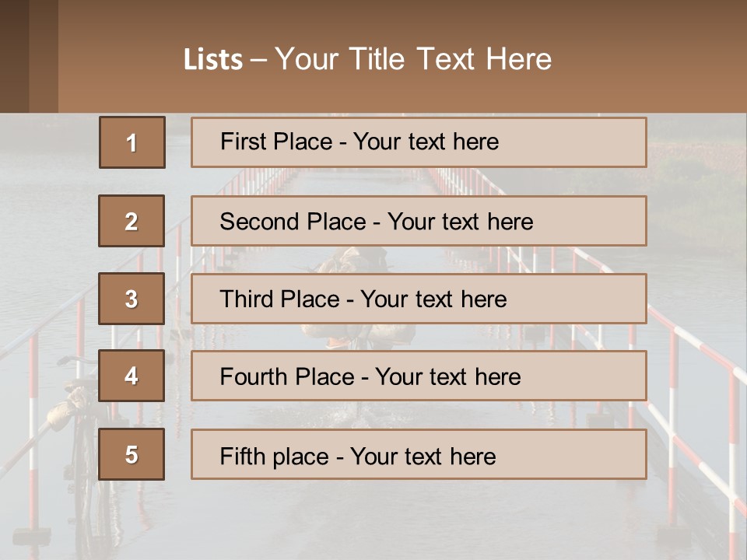Click the number 3 box
Image resolution: width=747 pixels, height=560 pixels.
click(132, 299)
